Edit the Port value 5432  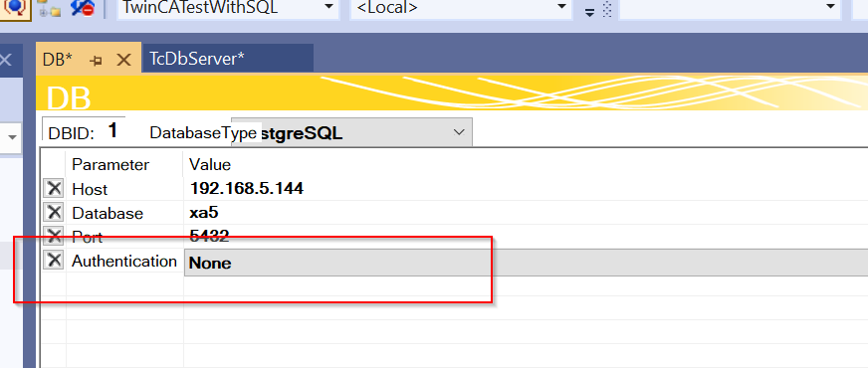point(209,237)
